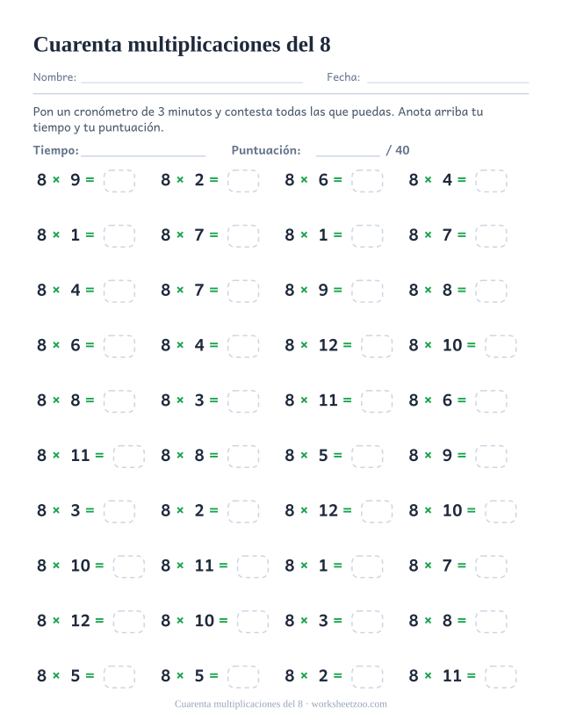Click answer box for first-row 8 × 2

click(243, 181)
